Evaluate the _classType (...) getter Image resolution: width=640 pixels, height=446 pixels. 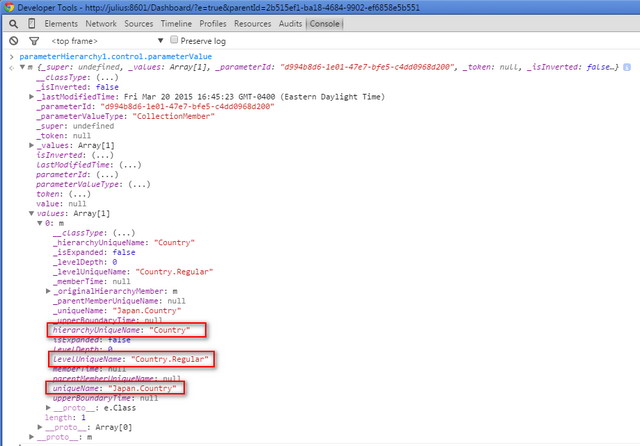point(93,78)
